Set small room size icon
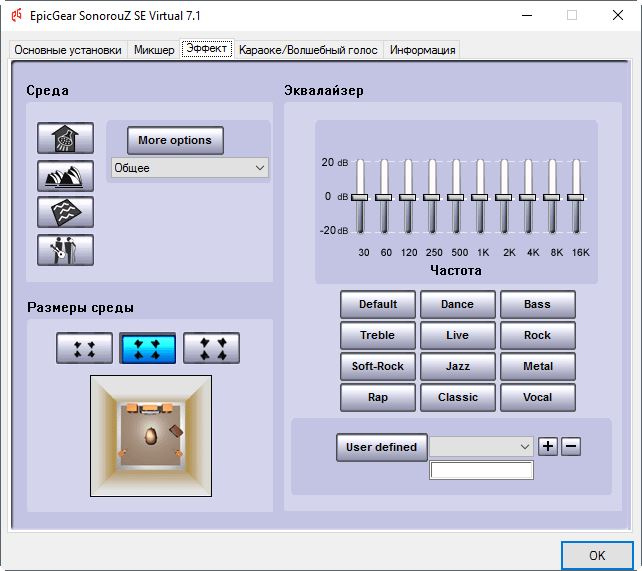The width and height of the screenshot is (642, 571). pos(84,348)
